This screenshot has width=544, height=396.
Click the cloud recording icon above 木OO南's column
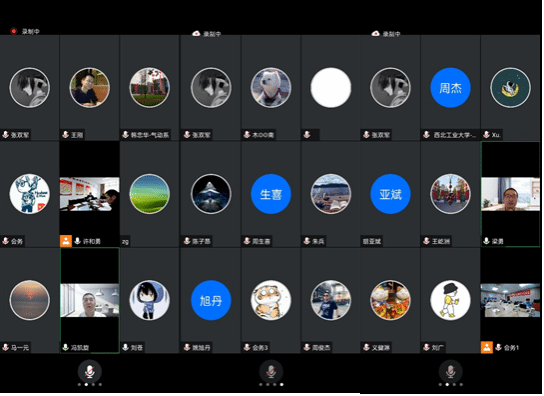click(196, 34)
